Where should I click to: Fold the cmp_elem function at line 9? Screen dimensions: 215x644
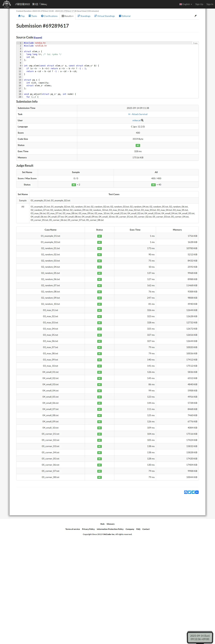tap(22, 66)
